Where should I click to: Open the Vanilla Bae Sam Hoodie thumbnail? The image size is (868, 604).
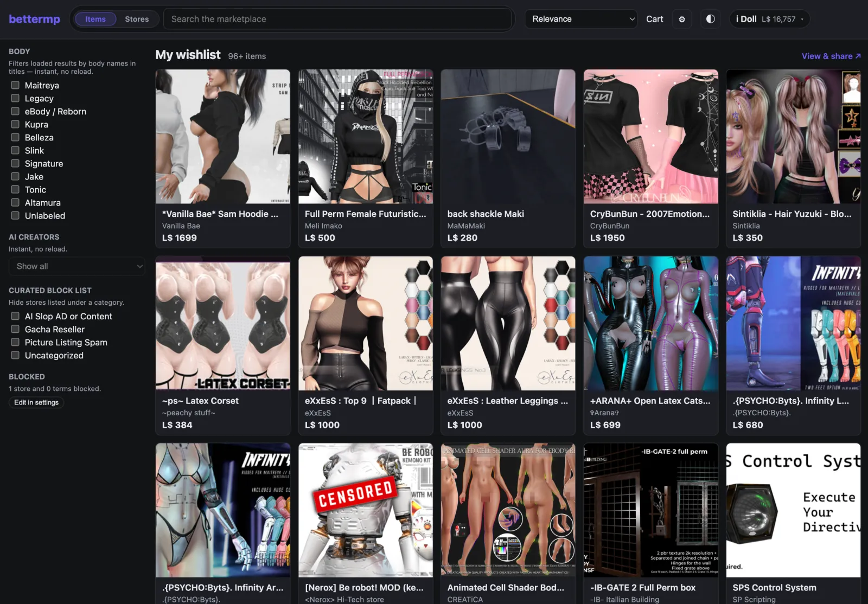(223, 137)
